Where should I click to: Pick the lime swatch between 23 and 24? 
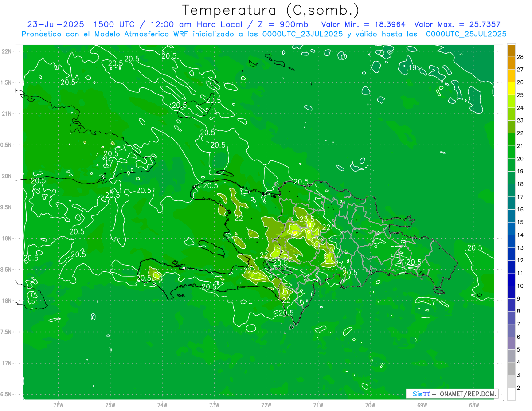coord(511,114)
